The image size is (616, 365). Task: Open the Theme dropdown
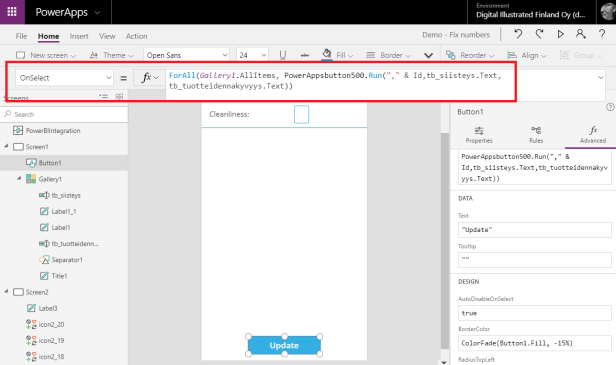[112, 55]
